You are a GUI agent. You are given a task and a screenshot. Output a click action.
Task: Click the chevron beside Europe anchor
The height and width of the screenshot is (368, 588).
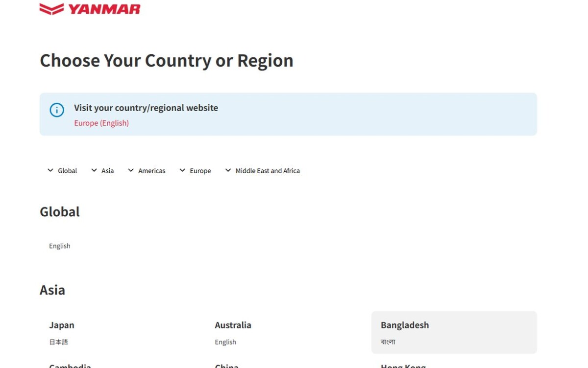pyautogui.click(x=182, y=170)
